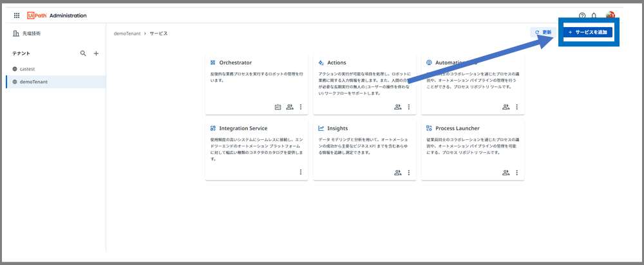
Task: Open more options on Orchestrator card
Action: pos(301,107)
